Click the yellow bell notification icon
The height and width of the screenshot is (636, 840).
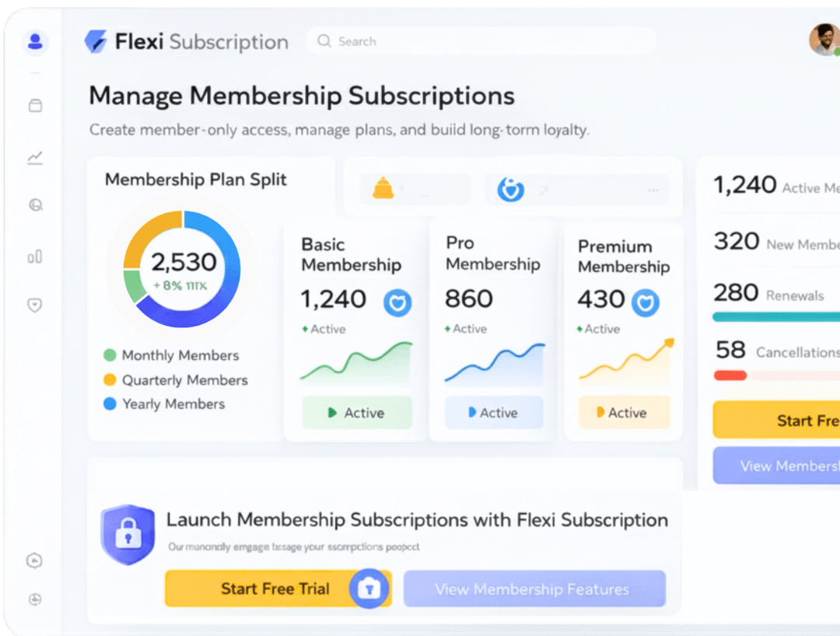pos(383,188)
